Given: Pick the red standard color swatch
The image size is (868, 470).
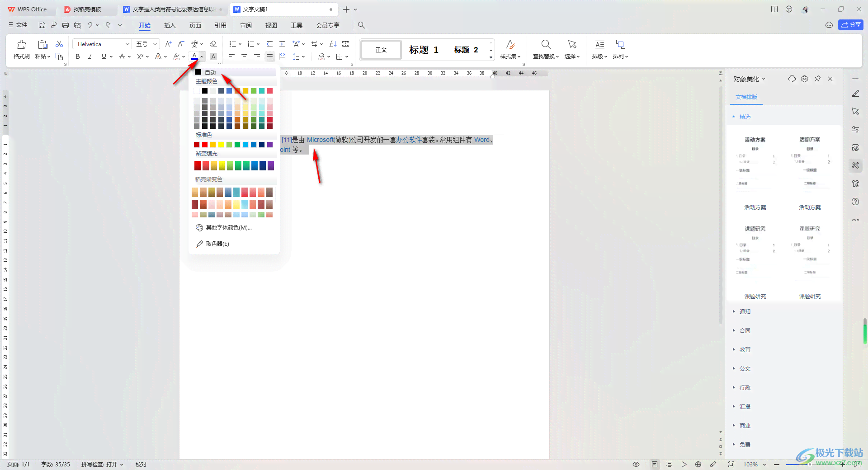Looking at the screenshot, I should coord(205,145).
